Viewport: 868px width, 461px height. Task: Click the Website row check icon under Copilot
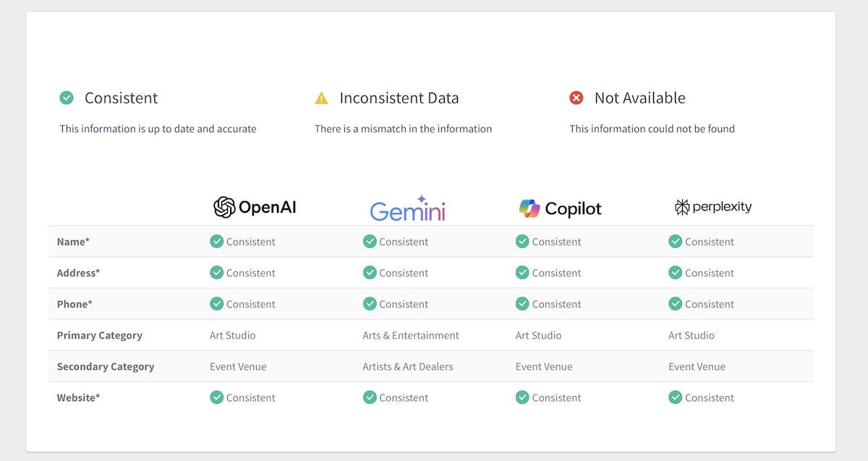[522, 397]
